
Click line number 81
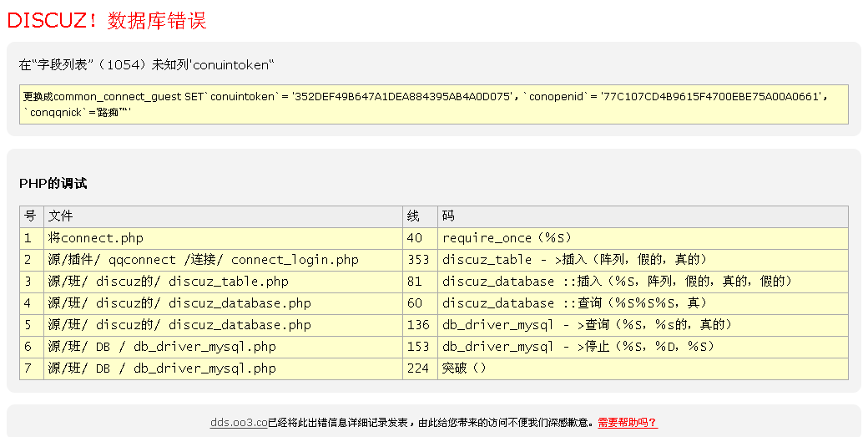coord(420,282)
